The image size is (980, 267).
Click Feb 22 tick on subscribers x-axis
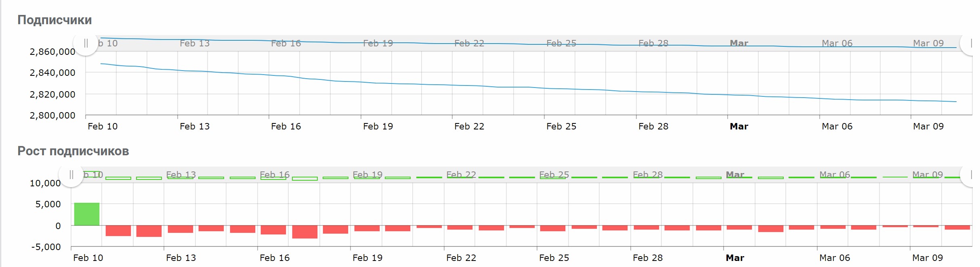pos(469,126)
